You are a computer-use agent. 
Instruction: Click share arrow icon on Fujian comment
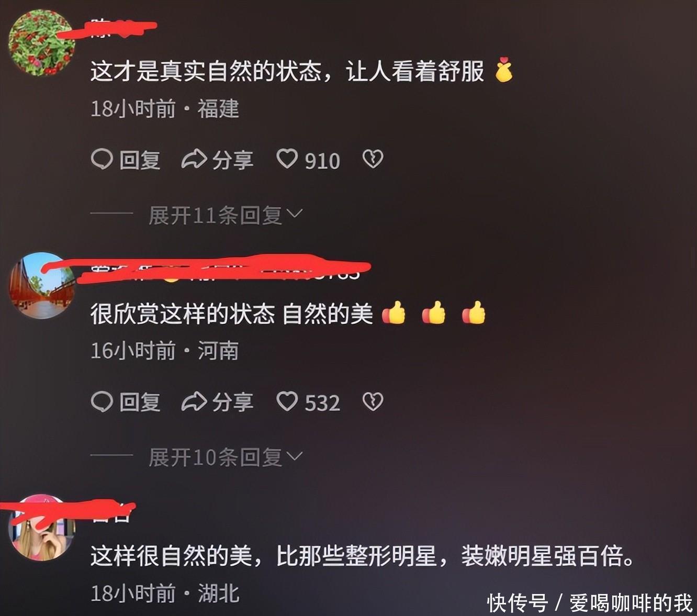click(x=194, y=159)
